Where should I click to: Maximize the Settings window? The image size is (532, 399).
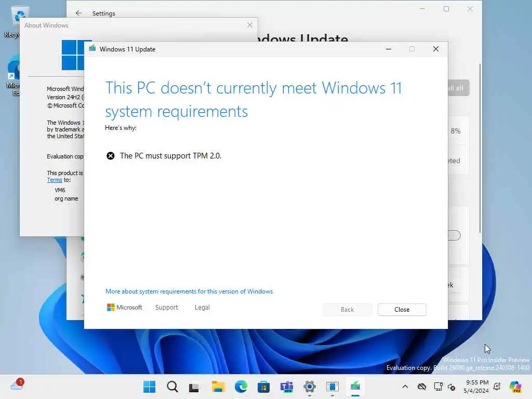click(x=446, y=9)
